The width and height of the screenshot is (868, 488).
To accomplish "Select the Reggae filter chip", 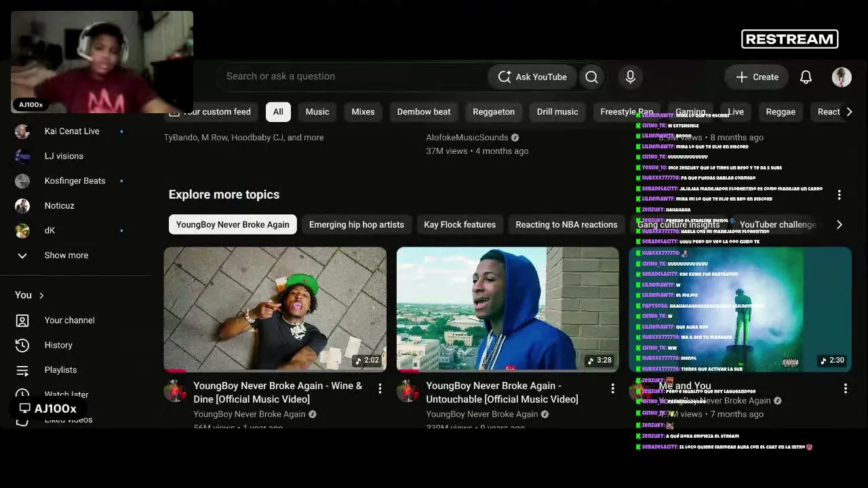I will point(781,112).
